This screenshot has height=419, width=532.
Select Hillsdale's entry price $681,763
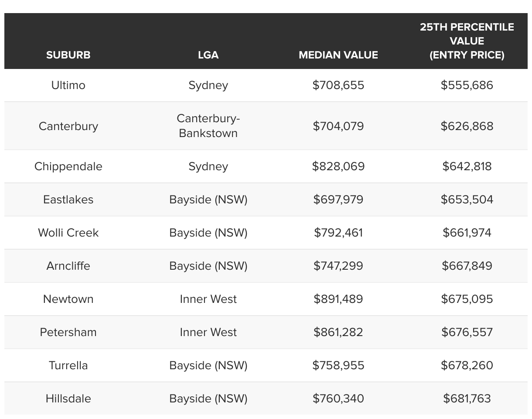point(467,398)
